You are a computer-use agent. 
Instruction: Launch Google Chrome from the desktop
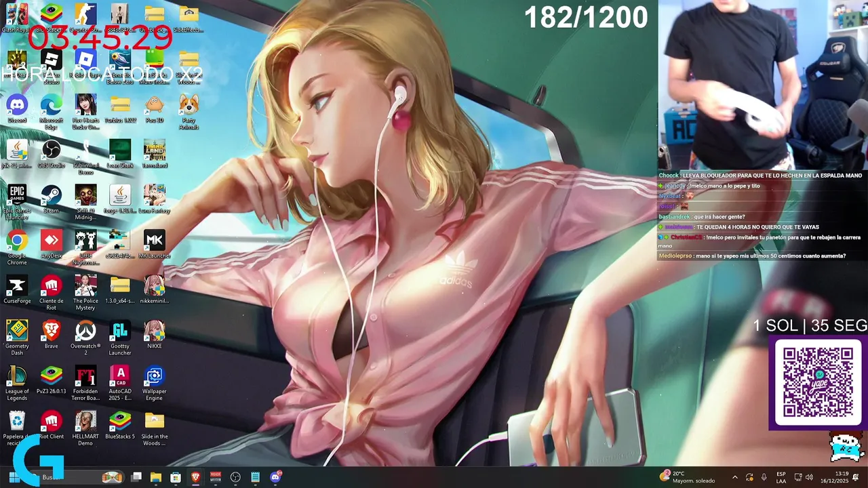(x=17, y=247)
